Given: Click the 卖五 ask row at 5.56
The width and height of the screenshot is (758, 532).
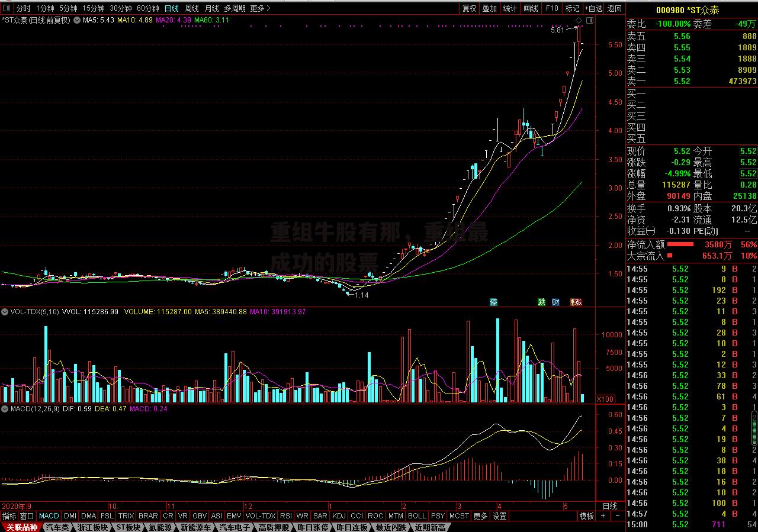Looking at the screenshot, I should 692,36.
